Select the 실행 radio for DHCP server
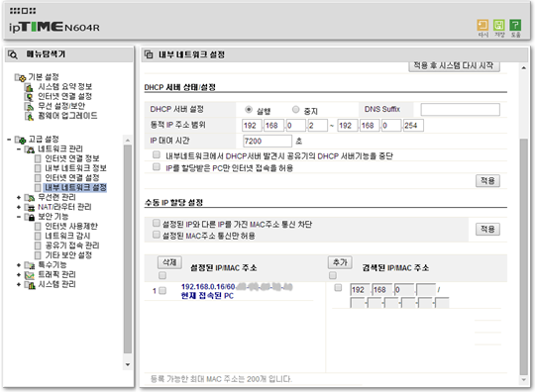Image resolution: width=535 pixels, height=392 pixels. coord(249,110)
